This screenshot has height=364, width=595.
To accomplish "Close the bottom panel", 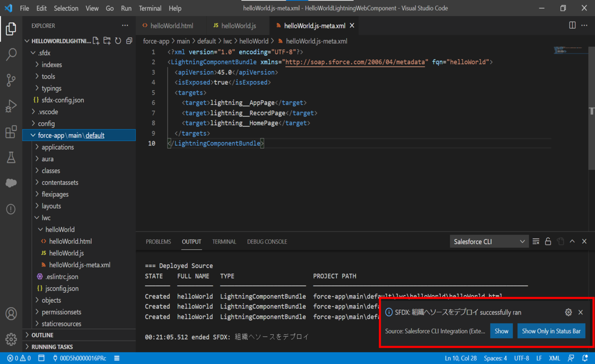I will (x=584, y=242).
